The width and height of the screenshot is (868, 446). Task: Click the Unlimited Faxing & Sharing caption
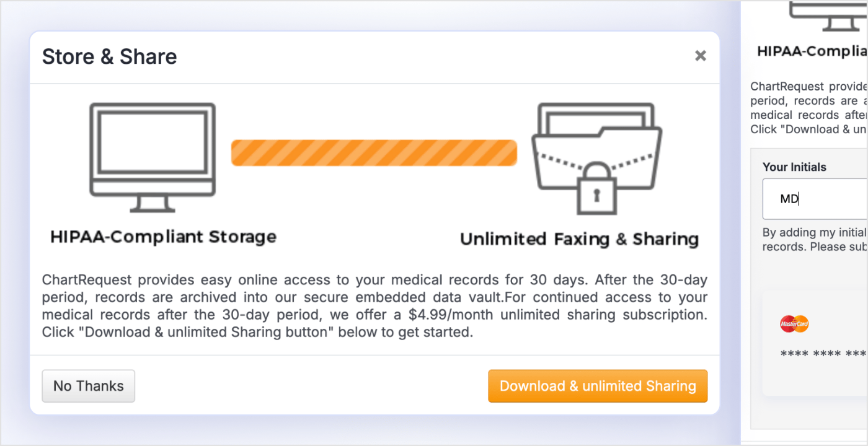coord(579,239)
